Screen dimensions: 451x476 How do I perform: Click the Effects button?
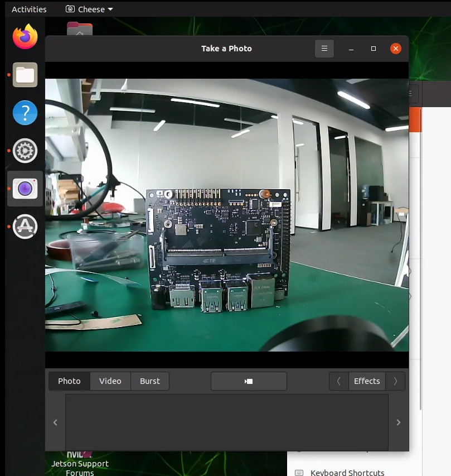(367, 381)
